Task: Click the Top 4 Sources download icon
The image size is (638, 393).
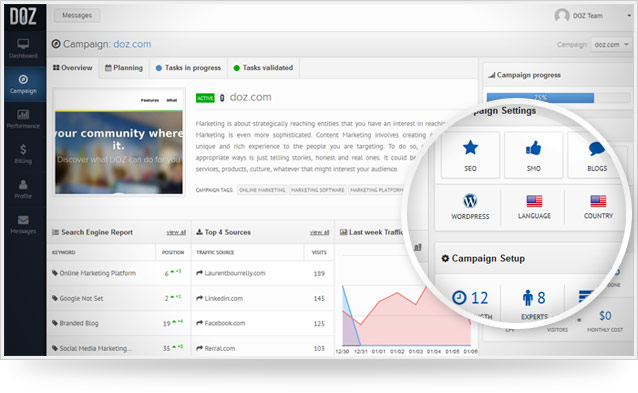Action: click(199, 232)
